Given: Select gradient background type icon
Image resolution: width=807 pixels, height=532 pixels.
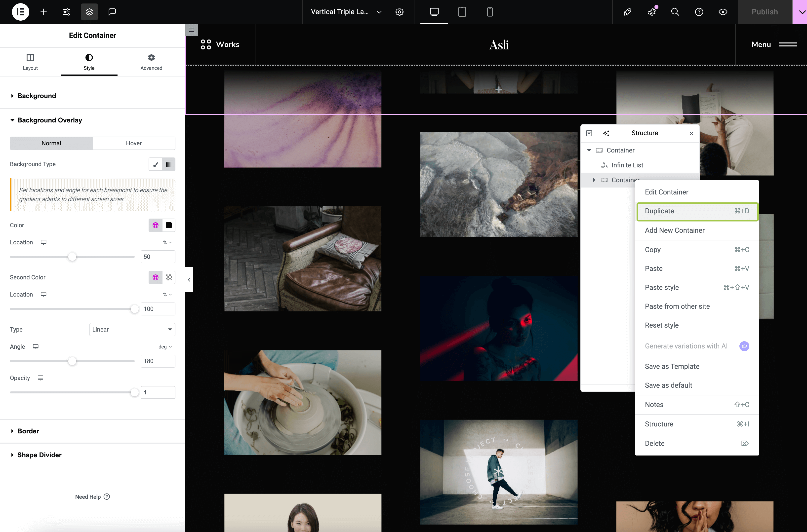Looking at the screenshot, I should (x=168, y=164).
